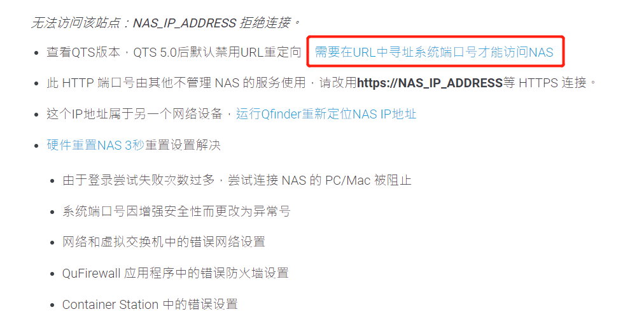Click the 系统端口号因增强安全性而更改为异常号 item
644x328 pixels.
click(x=177, y=211)
